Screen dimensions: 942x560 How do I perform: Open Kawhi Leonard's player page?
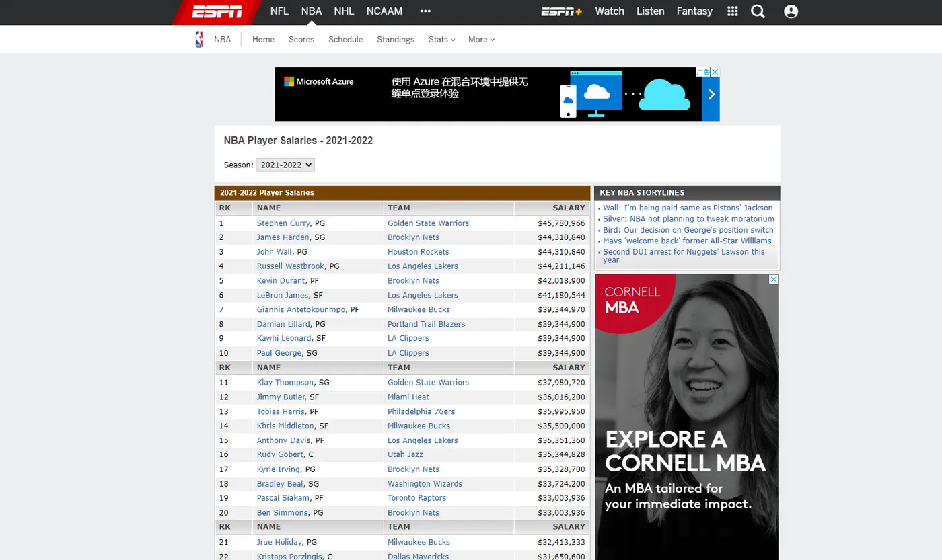(x=284, y=338)
